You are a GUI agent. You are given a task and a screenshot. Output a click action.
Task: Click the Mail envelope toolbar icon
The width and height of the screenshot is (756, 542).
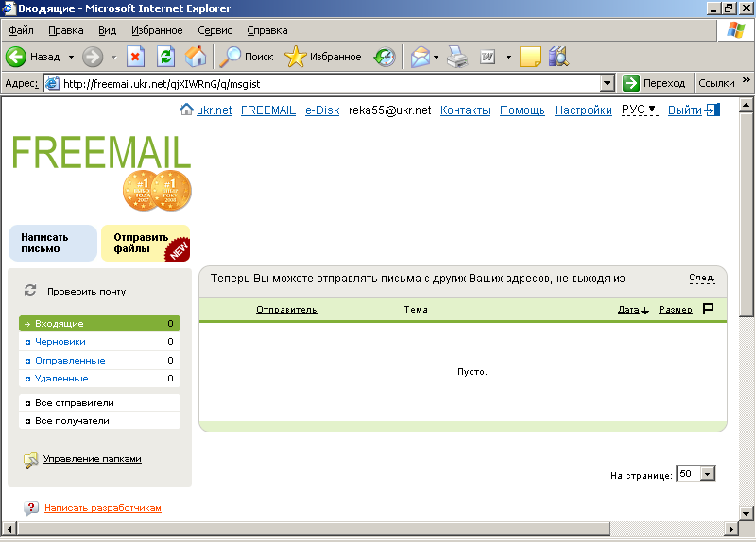pos(421,57)
